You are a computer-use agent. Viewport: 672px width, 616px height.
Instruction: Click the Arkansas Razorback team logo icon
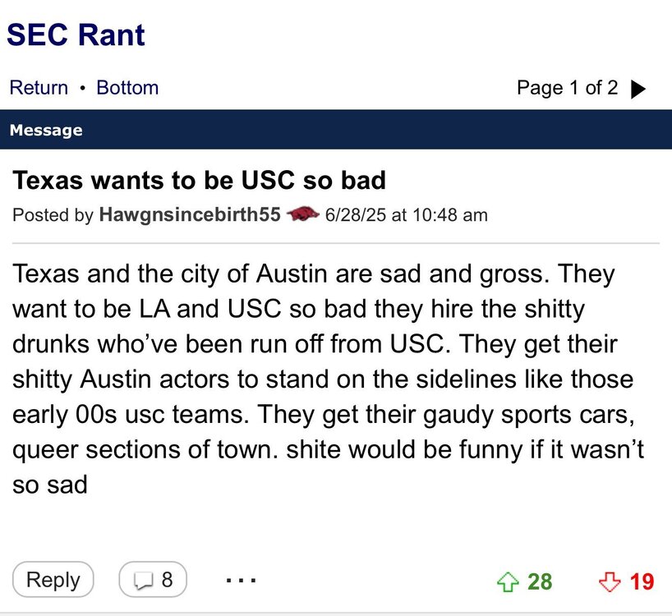click(x=304, y=215)
